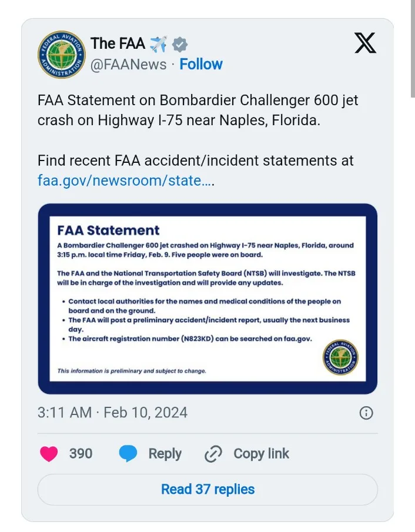Click the page scrollbar on the right
This screenshot has height=532, width=415.
(411, 47)
